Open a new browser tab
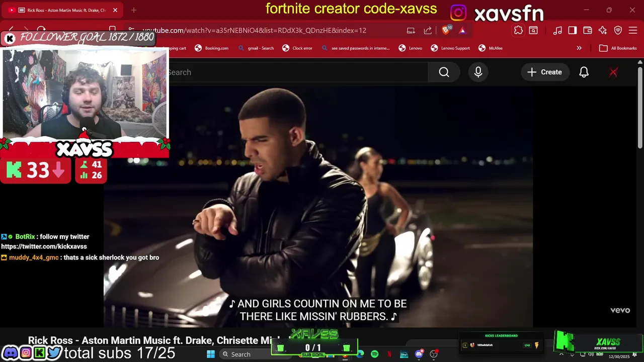Image resolution: width=644 pixels, height=362 pixels. point(134,10)
